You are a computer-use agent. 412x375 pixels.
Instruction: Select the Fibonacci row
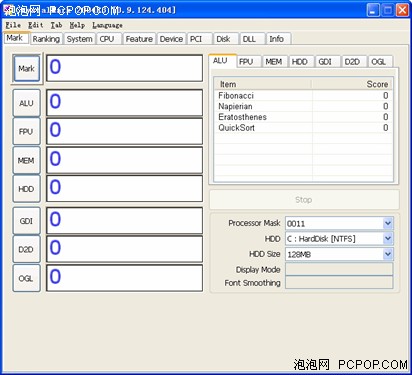pyautogui.click(x=303, y=96)
